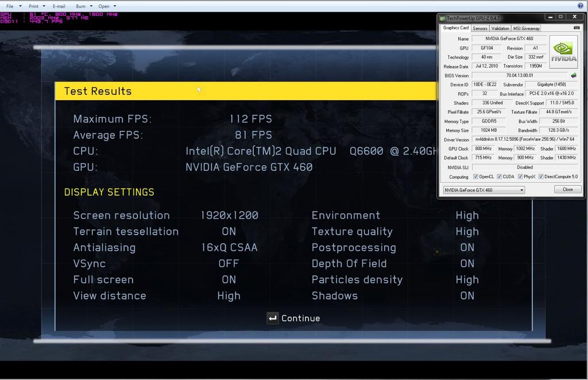Open the photo viewer Help icon
The width and height of the screenshot is (588, 380).
point(580,6)
